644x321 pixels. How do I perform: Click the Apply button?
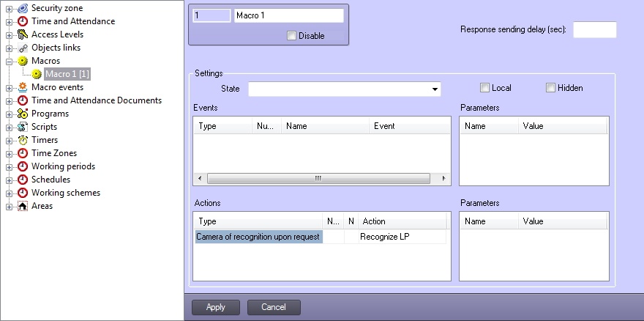216,307
